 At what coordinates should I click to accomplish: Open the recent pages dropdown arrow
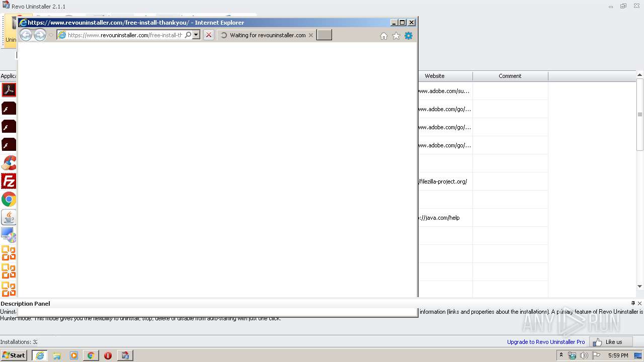pos(51,35)
